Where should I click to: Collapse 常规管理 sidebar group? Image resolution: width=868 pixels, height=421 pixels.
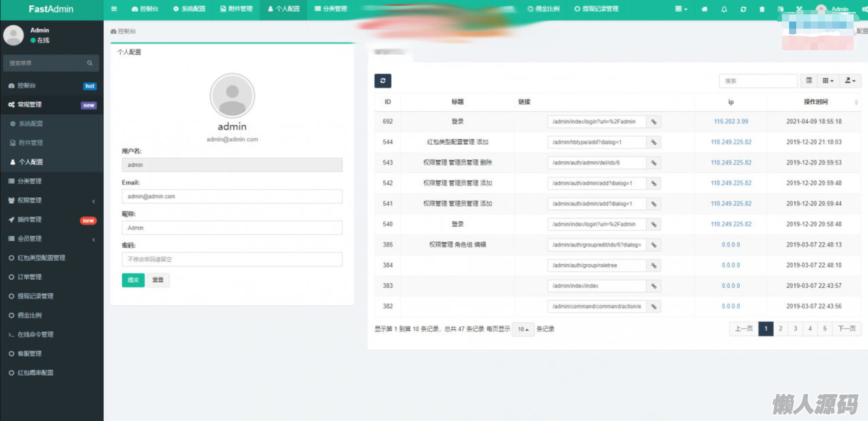click(x=52, y=105)
